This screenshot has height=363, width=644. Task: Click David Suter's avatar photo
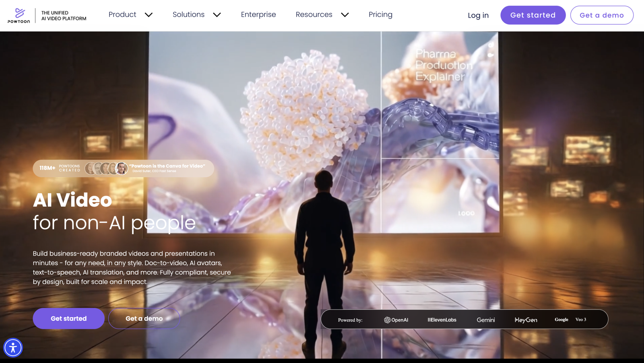(122, 168)
